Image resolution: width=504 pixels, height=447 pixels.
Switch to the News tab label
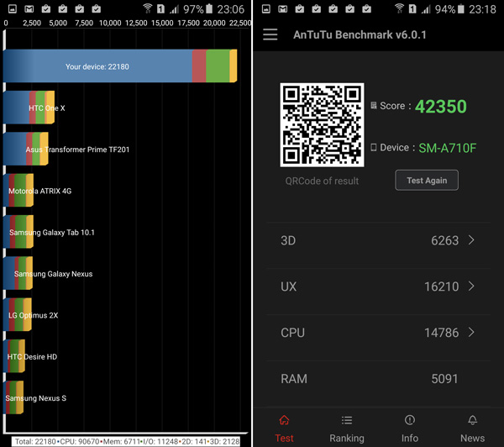(472, 438)
